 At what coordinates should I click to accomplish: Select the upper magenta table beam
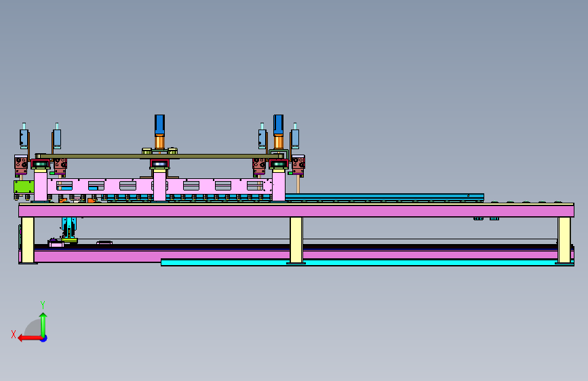296,211
